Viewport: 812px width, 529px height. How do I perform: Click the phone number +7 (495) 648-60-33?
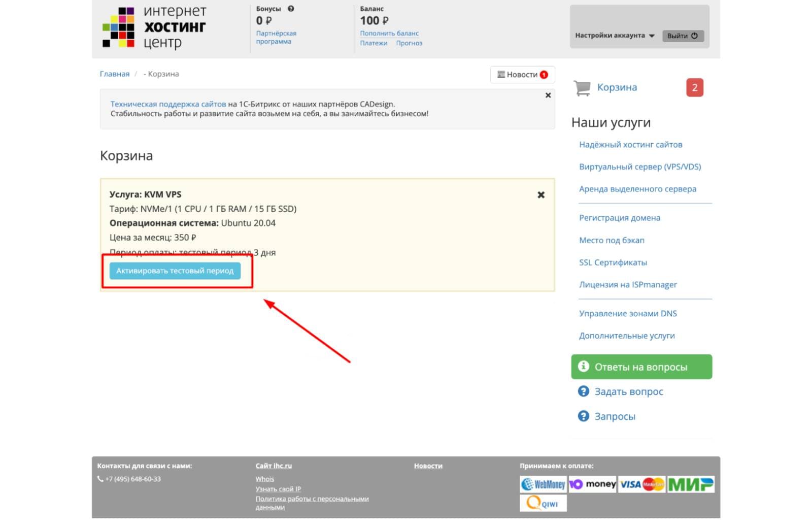133,479
